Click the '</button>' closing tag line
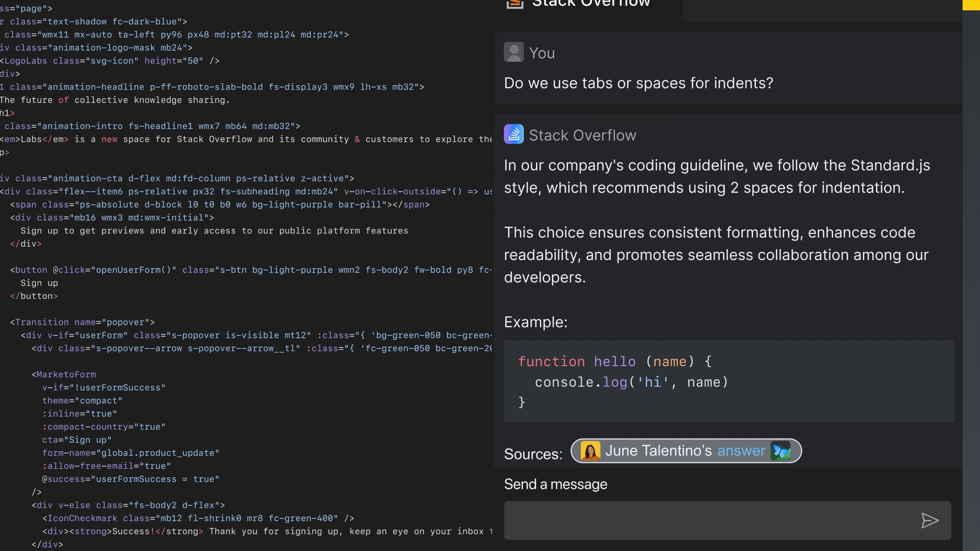This screenshot has height=551, width=980. [x=34, y=296]
